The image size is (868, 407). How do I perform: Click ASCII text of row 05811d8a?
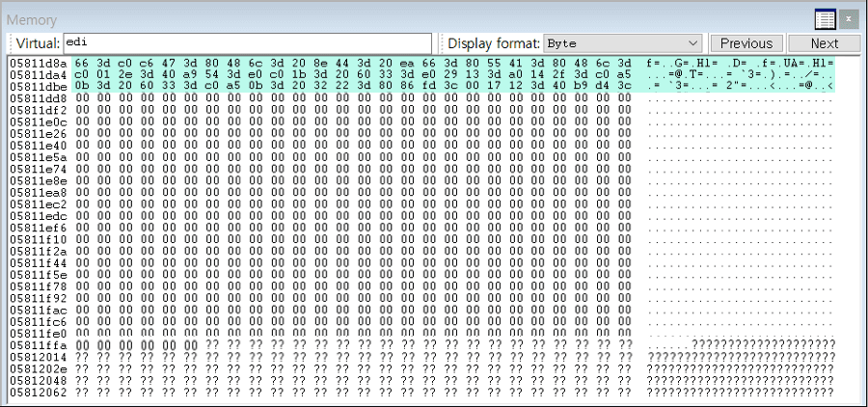[x=741, y=63]
